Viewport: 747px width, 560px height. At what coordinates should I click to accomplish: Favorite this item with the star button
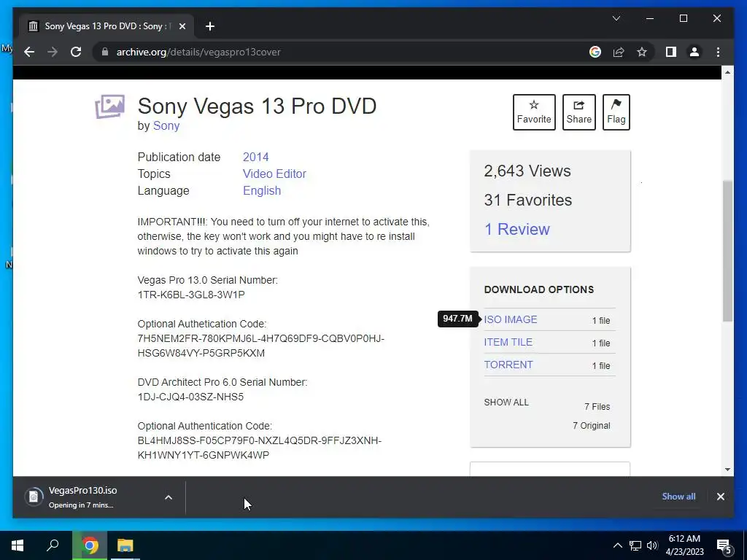tap(534, 112)
